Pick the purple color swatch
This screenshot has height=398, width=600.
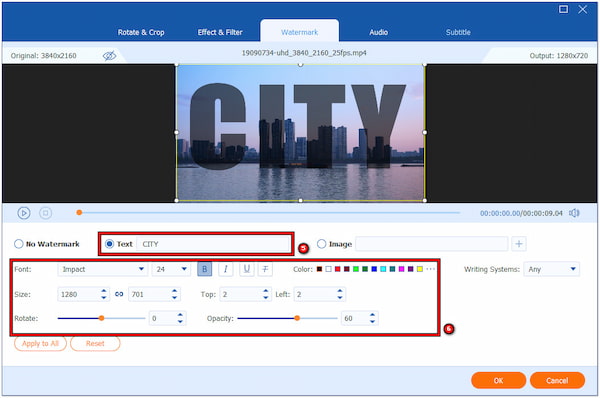coord(411,269)
